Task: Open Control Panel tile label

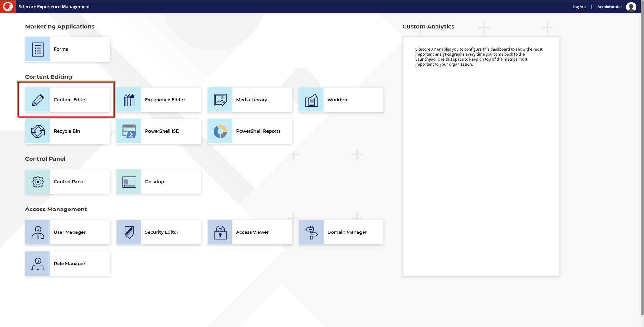Action: 69,182
